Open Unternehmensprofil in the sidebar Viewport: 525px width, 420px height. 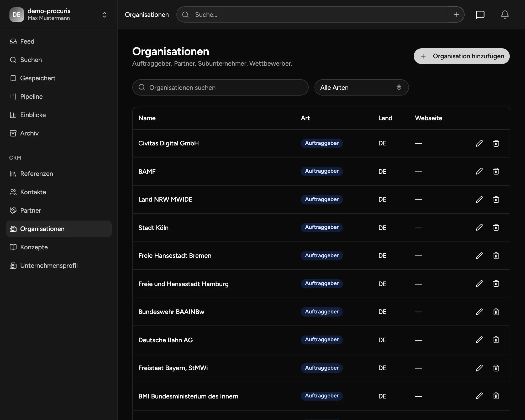[x=59, y=266]
